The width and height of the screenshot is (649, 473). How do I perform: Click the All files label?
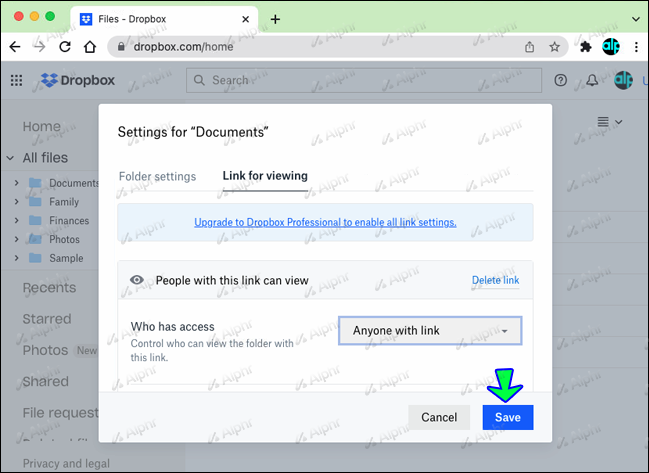45,158
